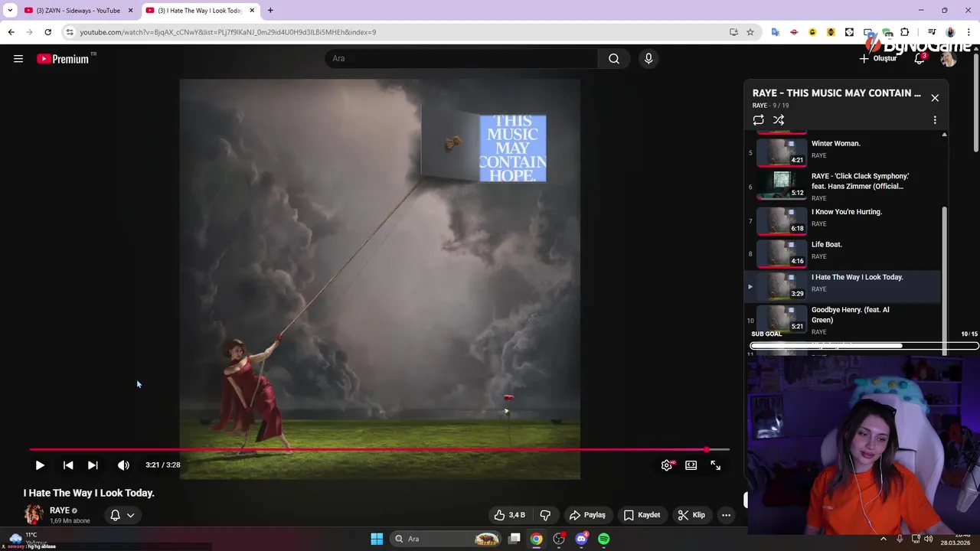Viewport: 980px width, 551px height.
Task: Open Discord from the taskbar
Action: click(x=581, y=539)
